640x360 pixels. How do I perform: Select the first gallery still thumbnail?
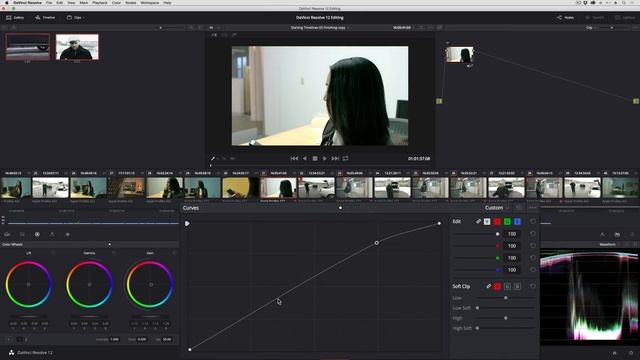click(28, 47)
